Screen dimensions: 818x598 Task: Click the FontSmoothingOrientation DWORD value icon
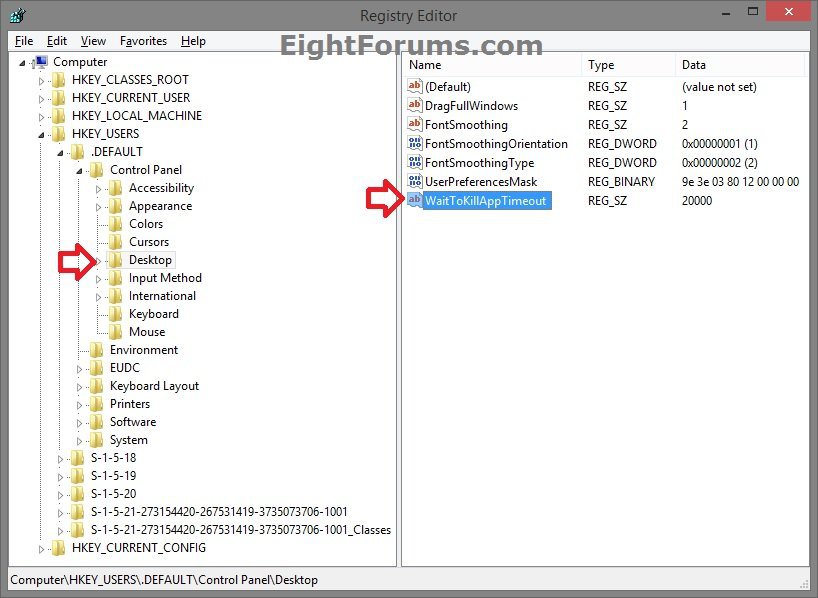(415, 144)
